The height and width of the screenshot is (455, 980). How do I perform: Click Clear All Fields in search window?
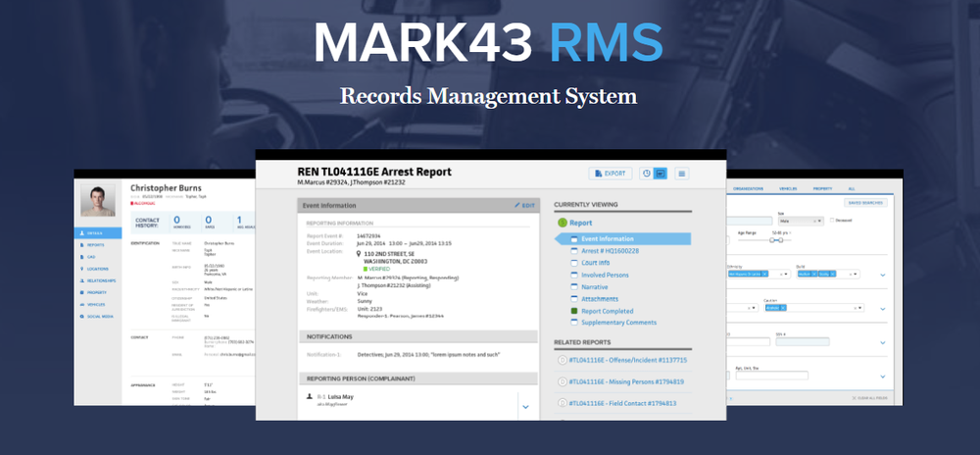coord(868,398)
